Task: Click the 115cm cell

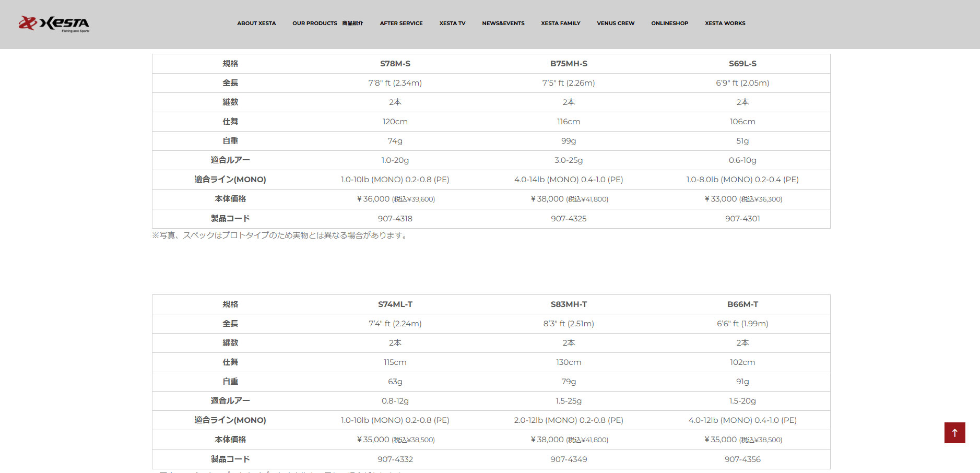Action: (395, 362)
